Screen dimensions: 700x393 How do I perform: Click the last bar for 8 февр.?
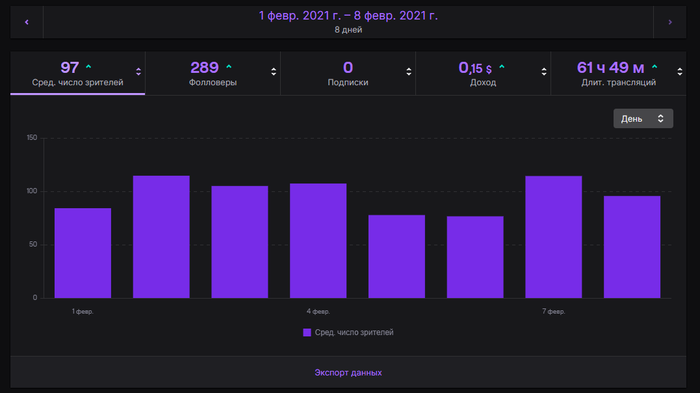(x=632, y=247)
